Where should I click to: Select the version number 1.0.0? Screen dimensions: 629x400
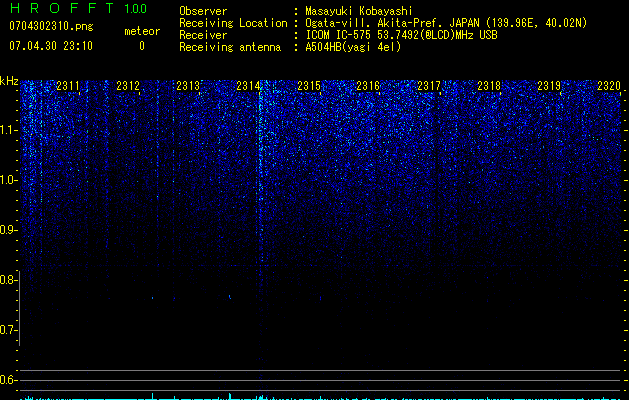click(x=136, y=8)
